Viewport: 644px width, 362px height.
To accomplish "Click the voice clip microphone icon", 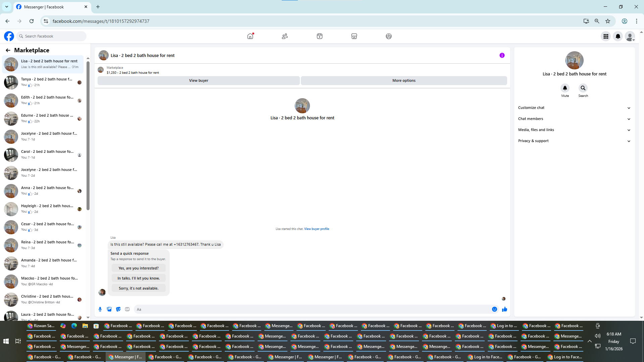I will point(100,309).
